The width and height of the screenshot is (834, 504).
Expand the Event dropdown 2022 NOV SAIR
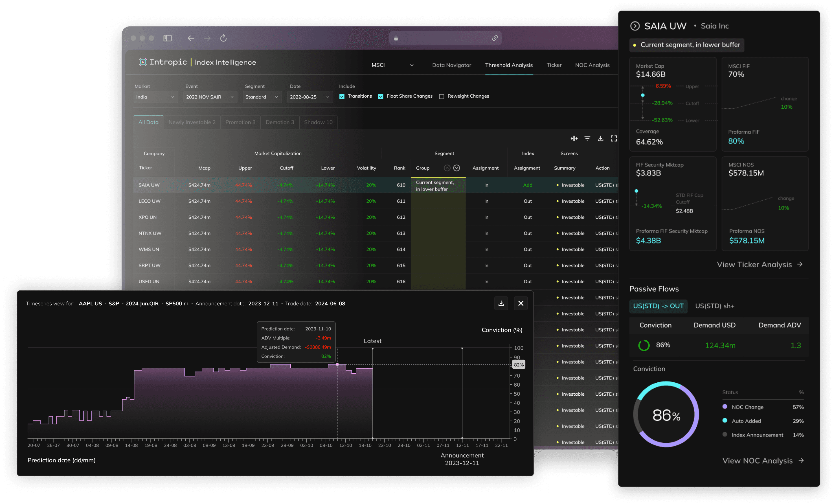point(210,97)
